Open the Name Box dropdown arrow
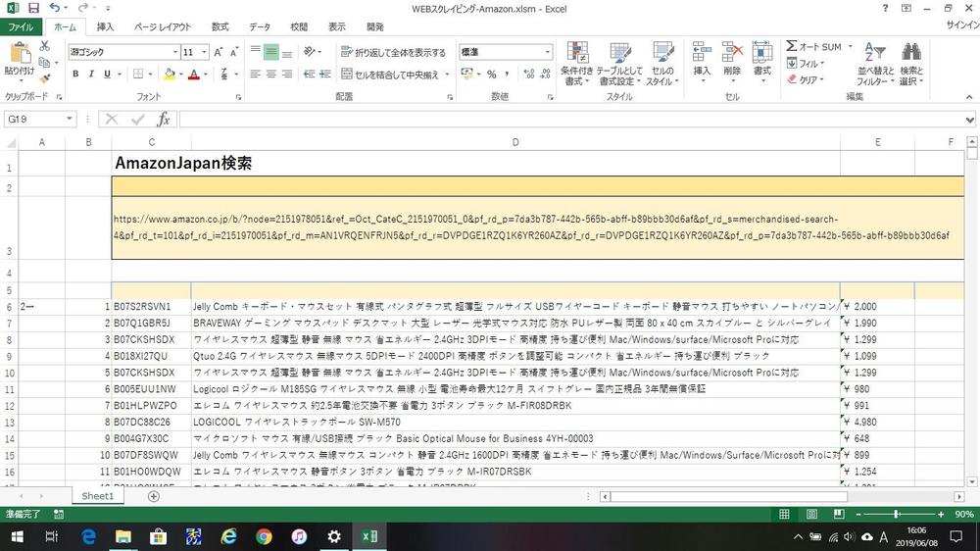Screen dimensions: 980x551 click(69, 119)
